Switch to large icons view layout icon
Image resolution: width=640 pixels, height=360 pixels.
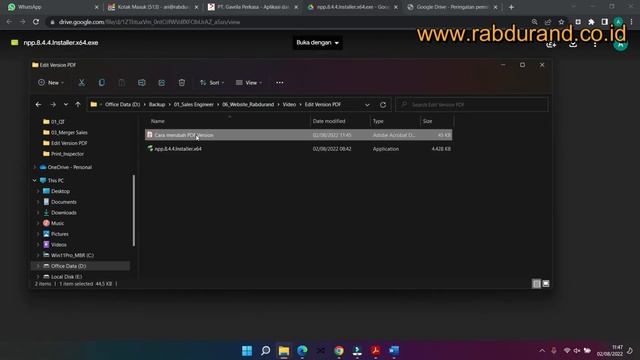pos(546,284)
